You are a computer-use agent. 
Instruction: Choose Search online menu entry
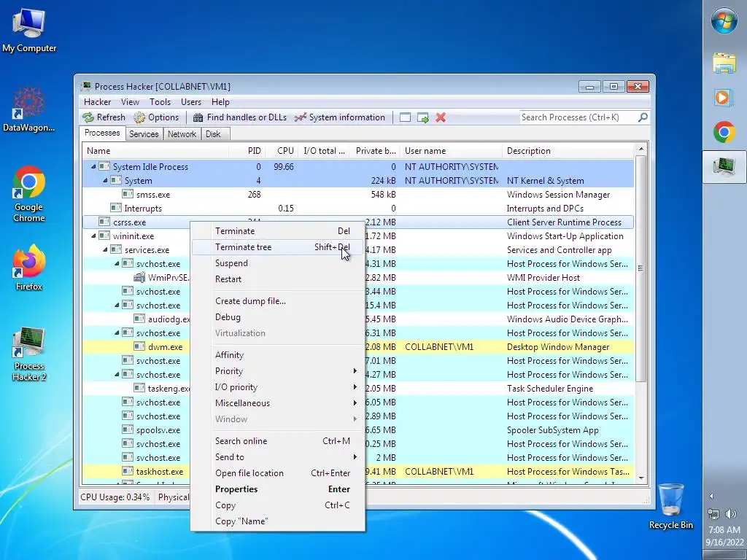click(278, 441)
